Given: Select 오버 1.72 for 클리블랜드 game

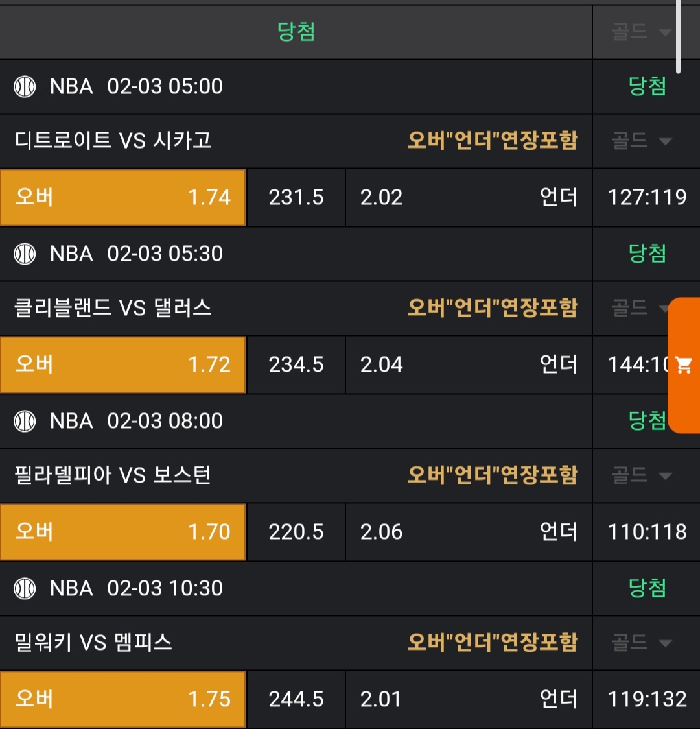Looking at the screenshot, I should pos(123,364).
